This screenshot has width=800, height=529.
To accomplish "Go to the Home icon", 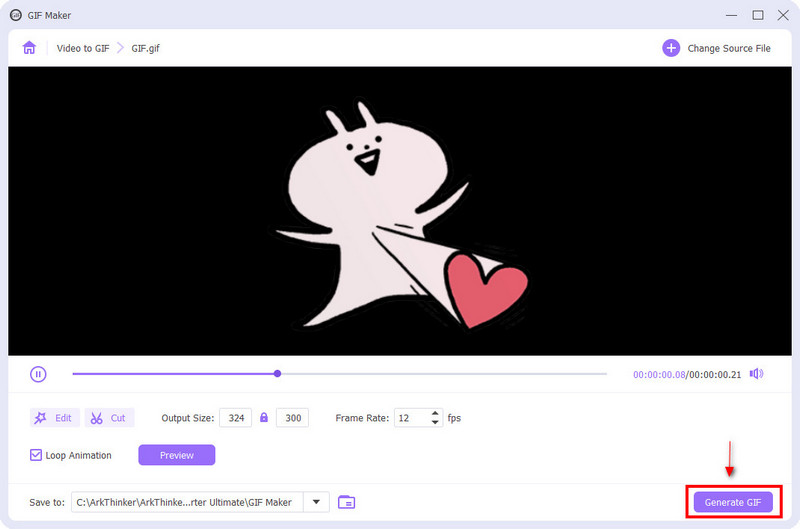I will tap(29, 48).
